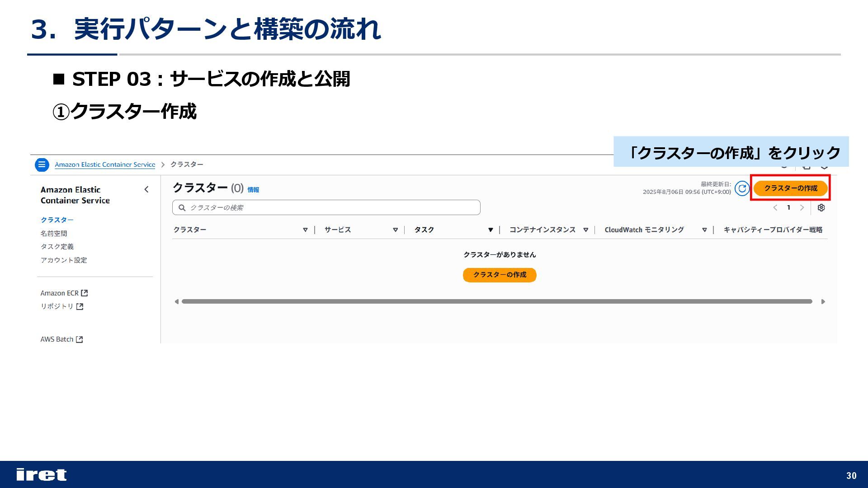Viewport: 868px width, 488px height.
Task: Open AWS Batch link in sidebar
Action: (x=57, y=339)
